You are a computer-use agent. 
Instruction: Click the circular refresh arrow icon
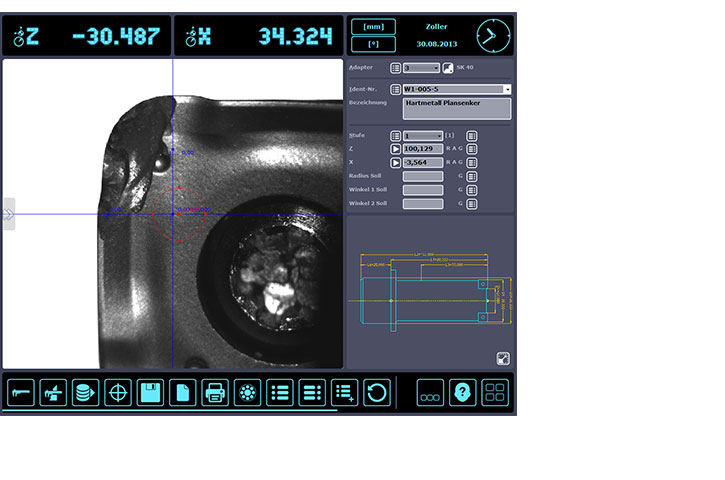click(x=376, y=392)
